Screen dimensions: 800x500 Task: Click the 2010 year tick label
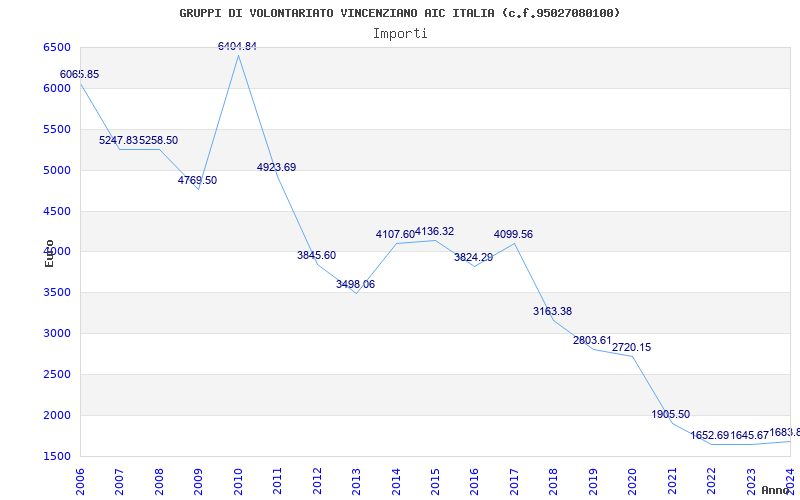[238, 482]
